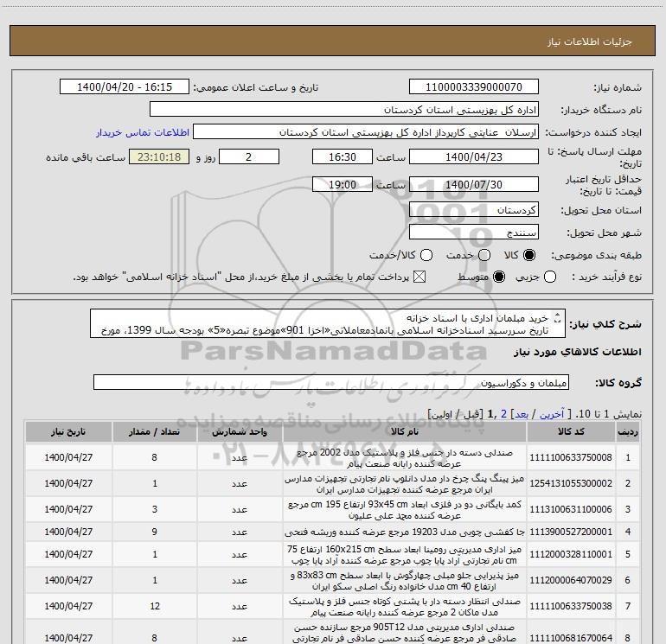
Task: Click quantity 12 in waiting chair row
Action: click(x=155, y=606)
